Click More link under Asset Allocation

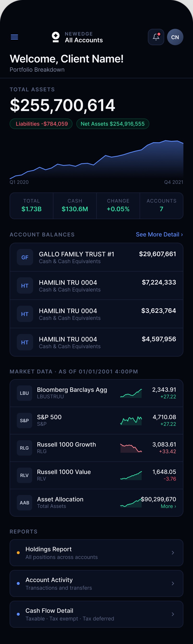tap(169, 506)
